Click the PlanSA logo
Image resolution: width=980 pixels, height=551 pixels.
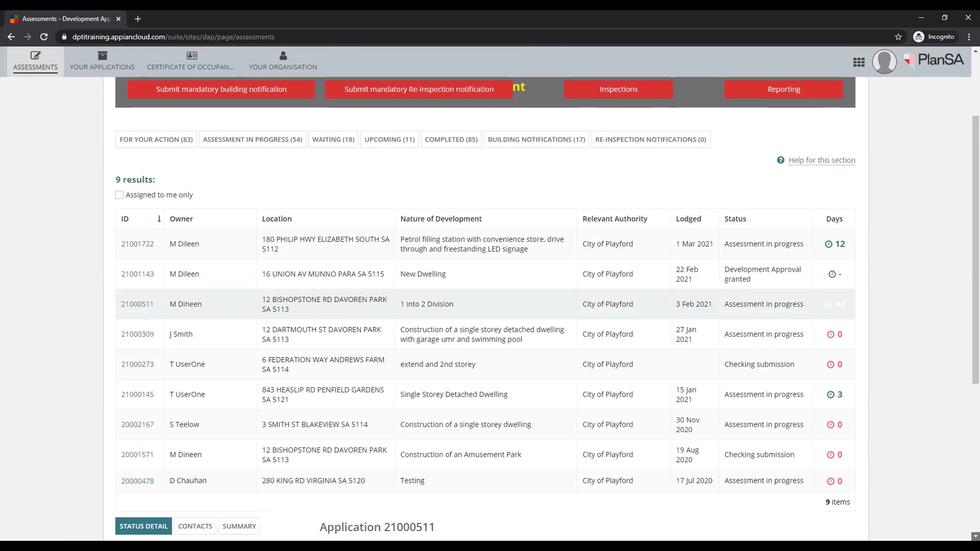pyautogui.click(x=934, y=60)
